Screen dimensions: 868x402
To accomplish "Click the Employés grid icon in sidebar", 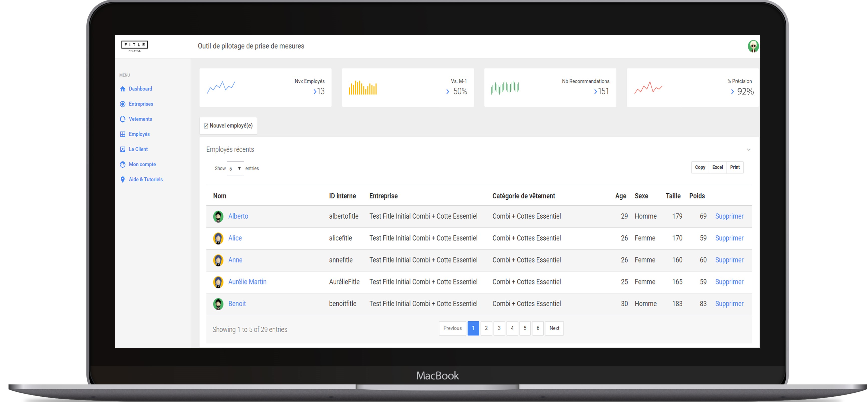I will pyautogui.click(x=123, y=134).
